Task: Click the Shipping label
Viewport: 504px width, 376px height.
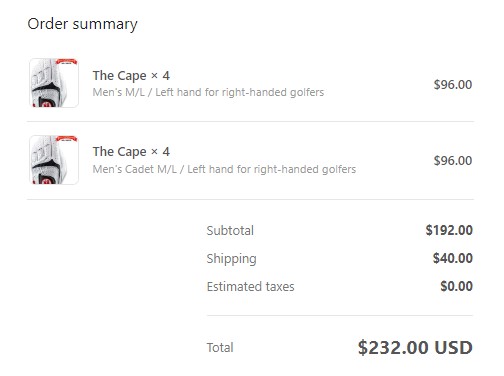Action: (x=231, y=259)
